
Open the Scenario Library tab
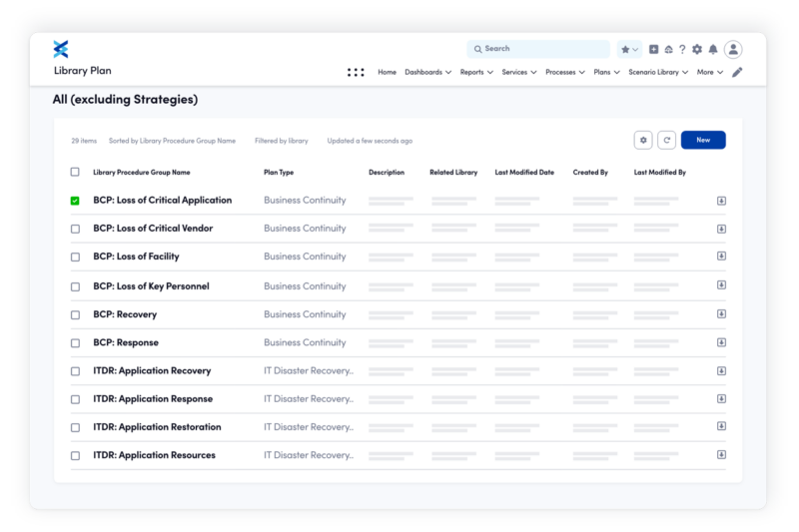(x=653, y=72)
